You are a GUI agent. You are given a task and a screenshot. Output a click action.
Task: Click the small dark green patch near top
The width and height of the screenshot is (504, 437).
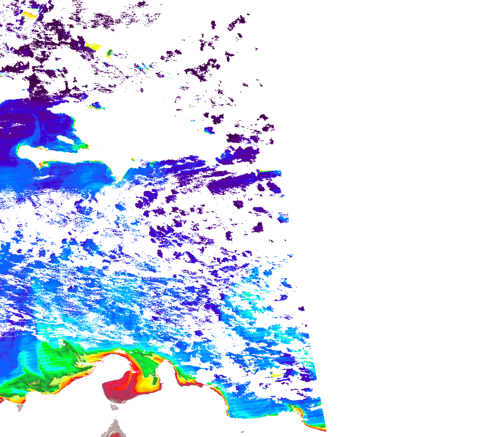109,53
